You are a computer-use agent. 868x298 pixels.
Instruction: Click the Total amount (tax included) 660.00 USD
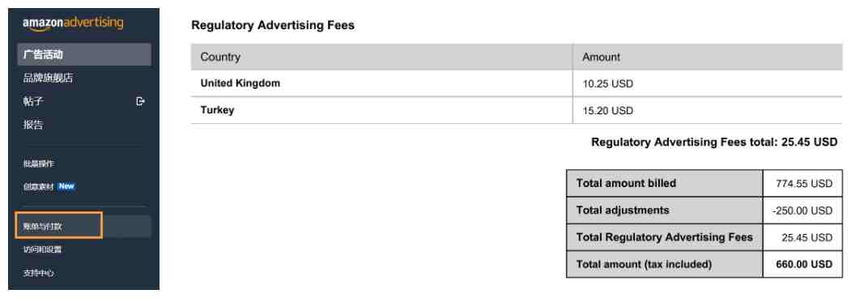804,264
